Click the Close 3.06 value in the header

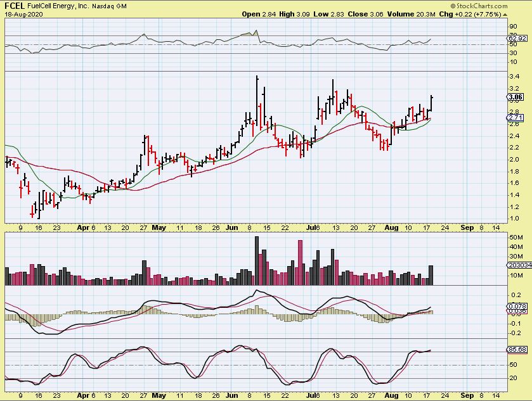click(x=366, y=14)
